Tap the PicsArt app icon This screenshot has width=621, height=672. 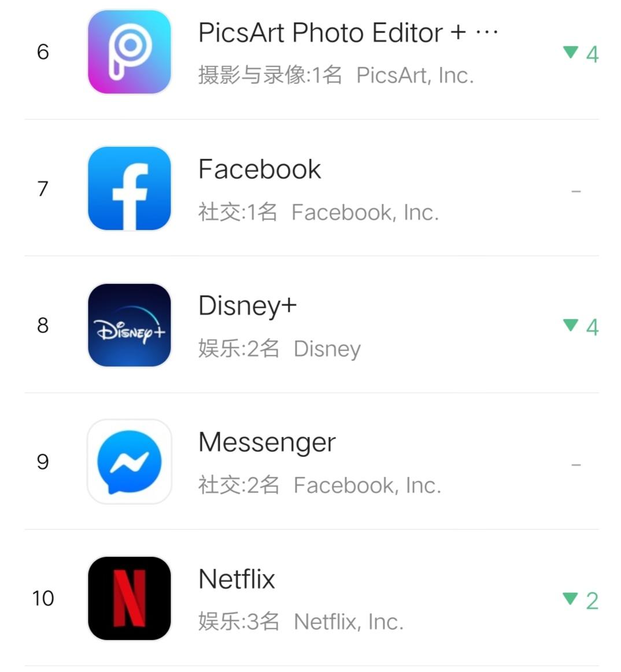pos(130,52)
